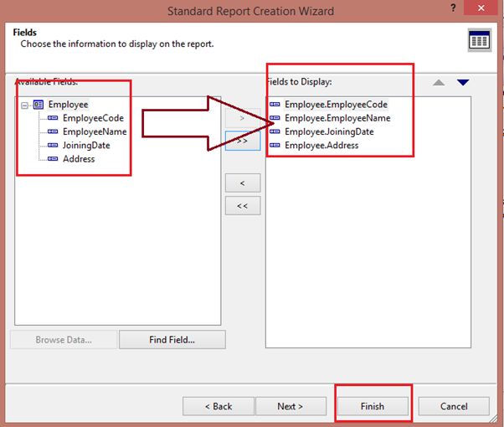Screen dimensions: 504x427
Task: Click the icon beside Employee.EmployeeCode
Action: point(275,104)
